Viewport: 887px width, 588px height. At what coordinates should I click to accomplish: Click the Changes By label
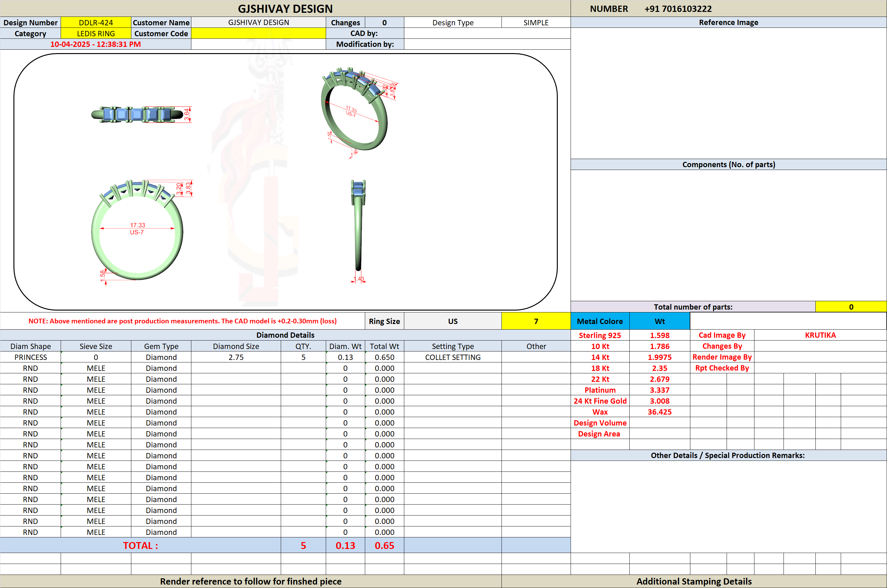point(722,346)
